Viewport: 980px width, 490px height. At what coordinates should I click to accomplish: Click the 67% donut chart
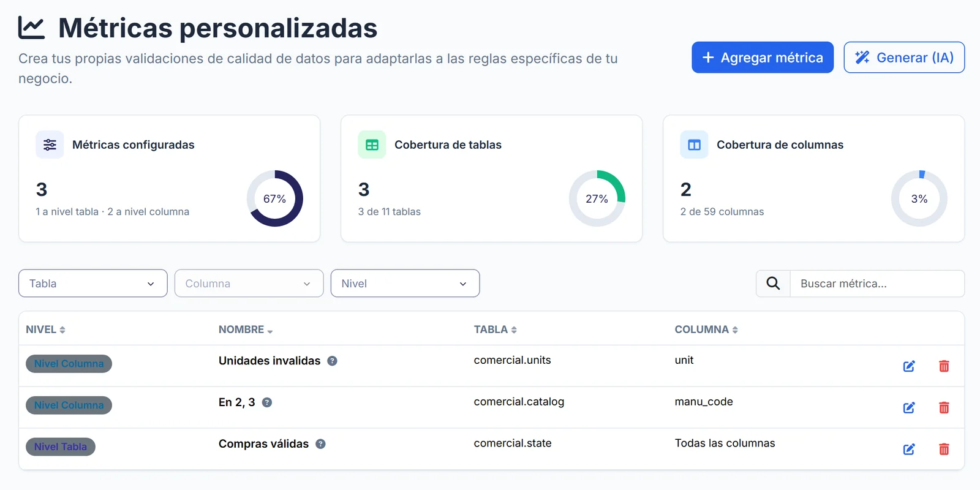click(275, 198)
